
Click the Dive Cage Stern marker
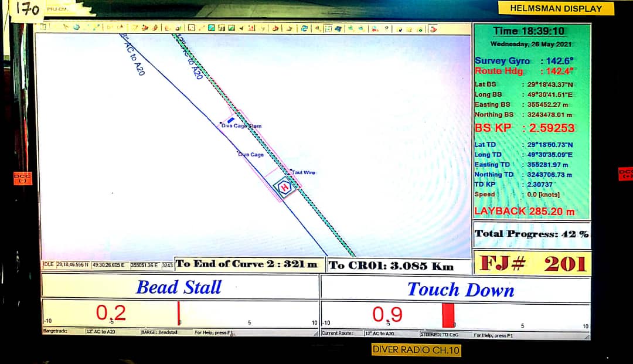pyautogui.click(x=230, y=120)
